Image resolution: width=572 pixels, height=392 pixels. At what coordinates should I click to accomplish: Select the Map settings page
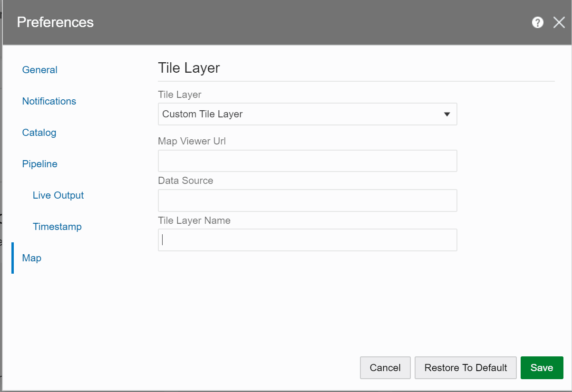(31, 258)
